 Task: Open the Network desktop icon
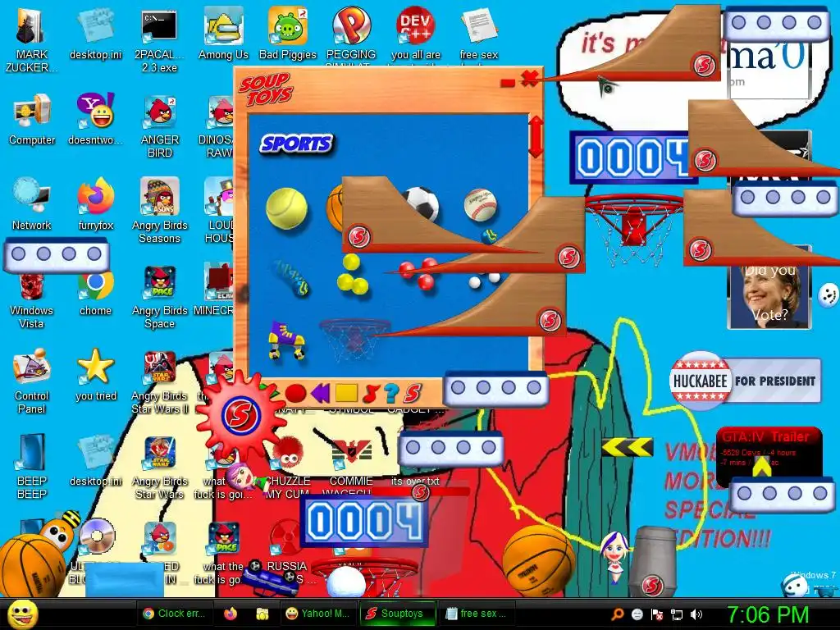32,203
